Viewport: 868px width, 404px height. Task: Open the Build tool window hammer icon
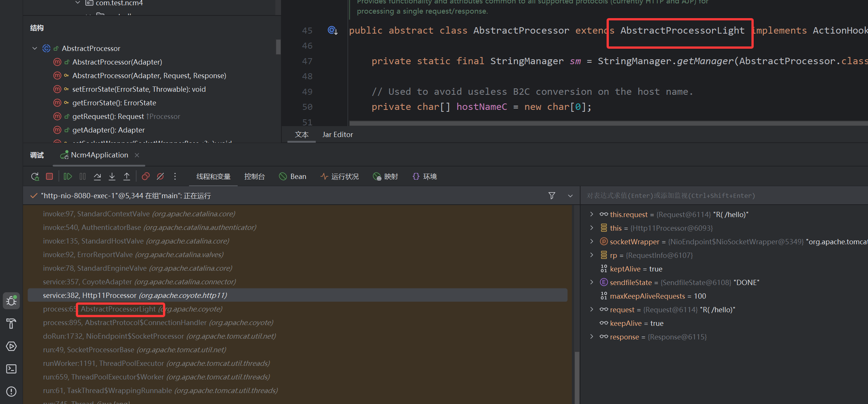[x=11, y=324]
